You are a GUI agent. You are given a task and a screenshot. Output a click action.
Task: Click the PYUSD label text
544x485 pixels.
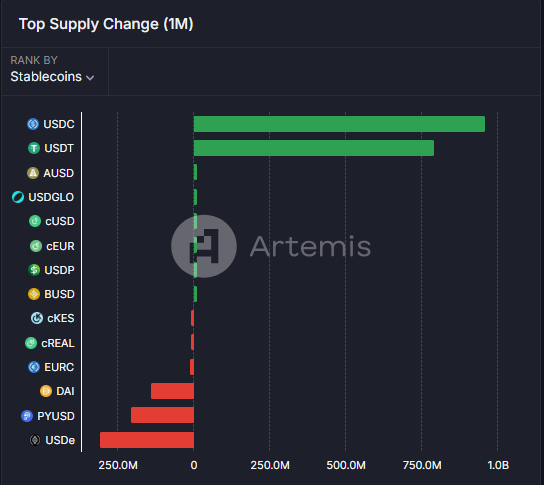coord(56,416)
